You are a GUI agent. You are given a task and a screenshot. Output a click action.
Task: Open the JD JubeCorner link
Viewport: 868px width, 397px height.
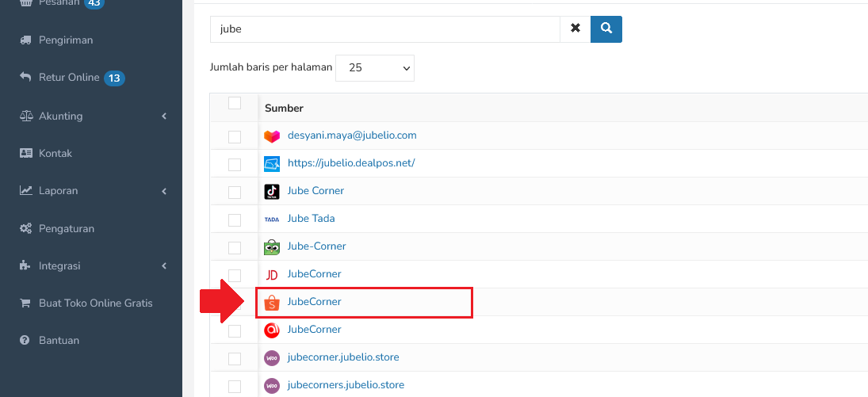coord(315,273)
